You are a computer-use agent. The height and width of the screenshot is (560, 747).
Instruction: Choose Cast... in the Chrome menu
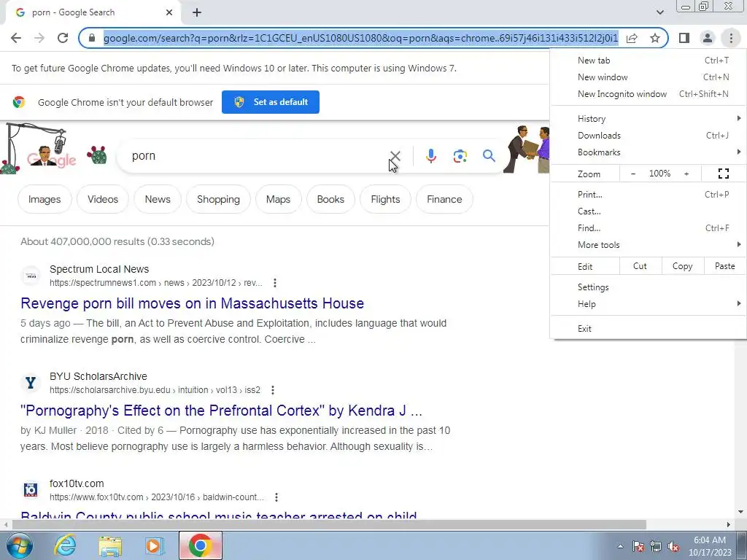click(648, 211)
